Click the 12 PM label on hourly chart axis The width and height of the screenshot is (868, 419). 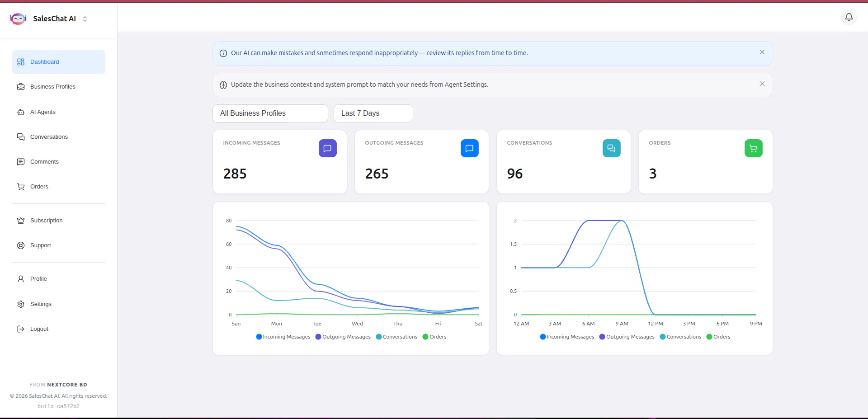[x=656, y=324]
